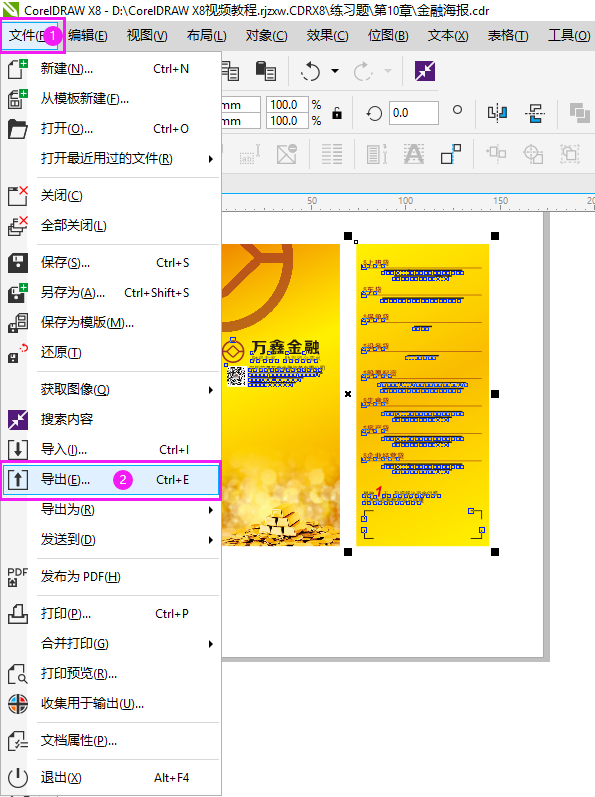The image size is (595, 797).
Task: Choose 退出 (Exit) menu entry
Action: pyautogui.click(x=111, y=778)
